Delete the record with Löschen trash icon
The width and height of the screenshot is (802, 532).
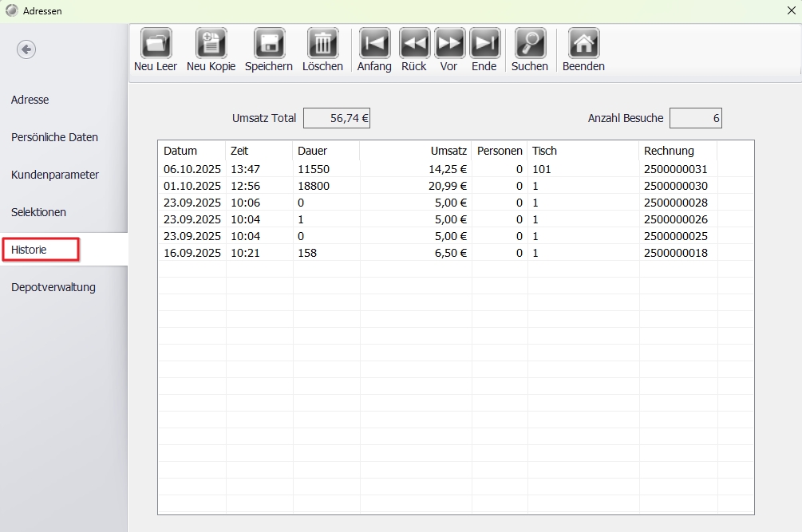coord(322,43)
